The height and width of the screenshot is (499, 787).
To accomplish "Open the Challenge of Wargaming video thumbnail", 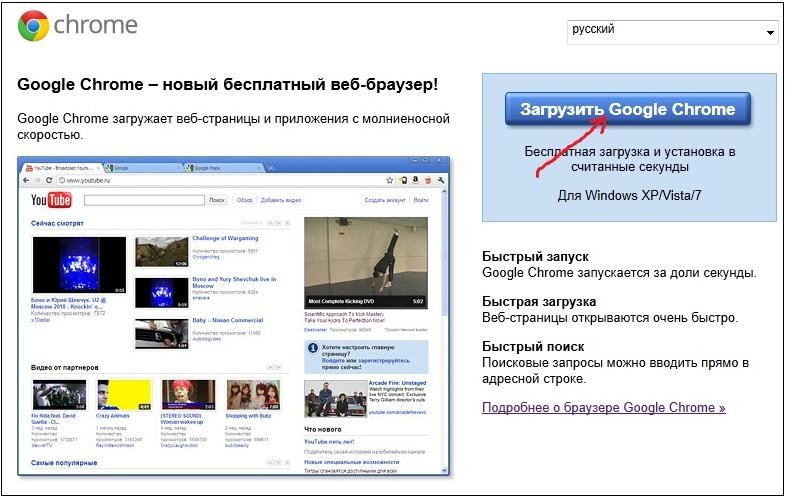I will pyautogui.click(x=162, y=252).
